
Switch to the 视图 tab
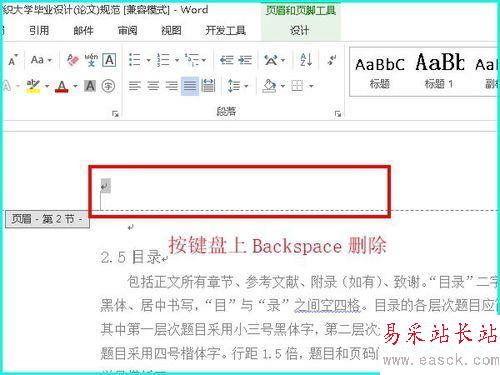click(171, 30)
